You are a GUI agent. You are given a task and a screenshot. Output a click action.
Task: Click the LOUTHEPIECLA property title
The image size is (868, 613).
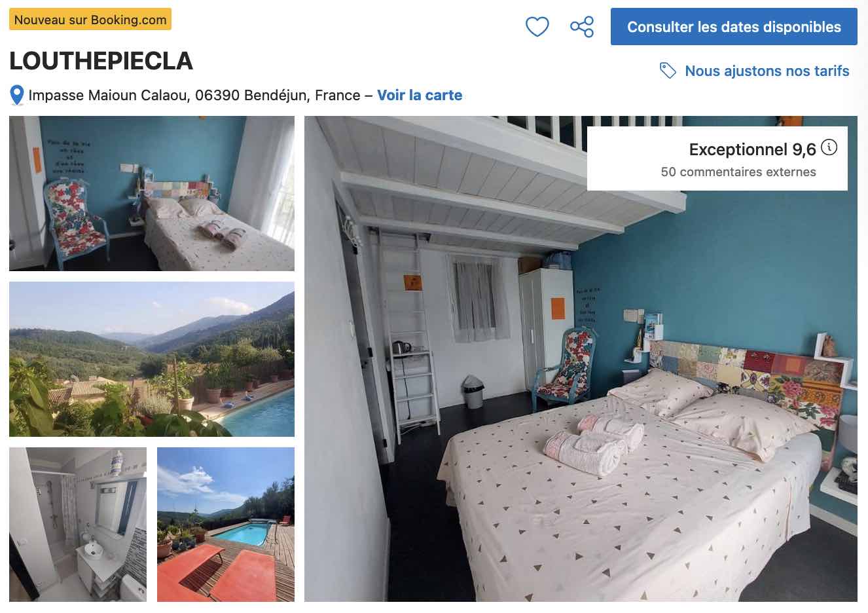click(101, 61)
